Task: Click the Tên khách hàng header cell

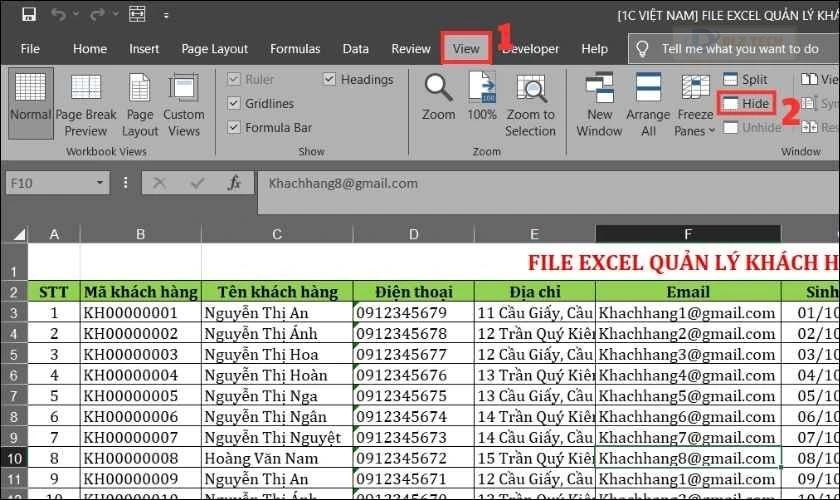Action: (278, 292)
